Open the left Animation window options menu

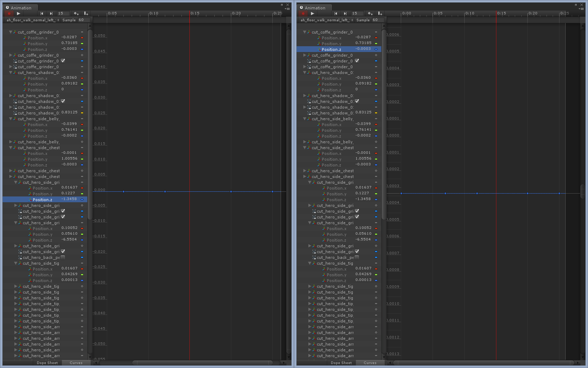pos(288,9)
